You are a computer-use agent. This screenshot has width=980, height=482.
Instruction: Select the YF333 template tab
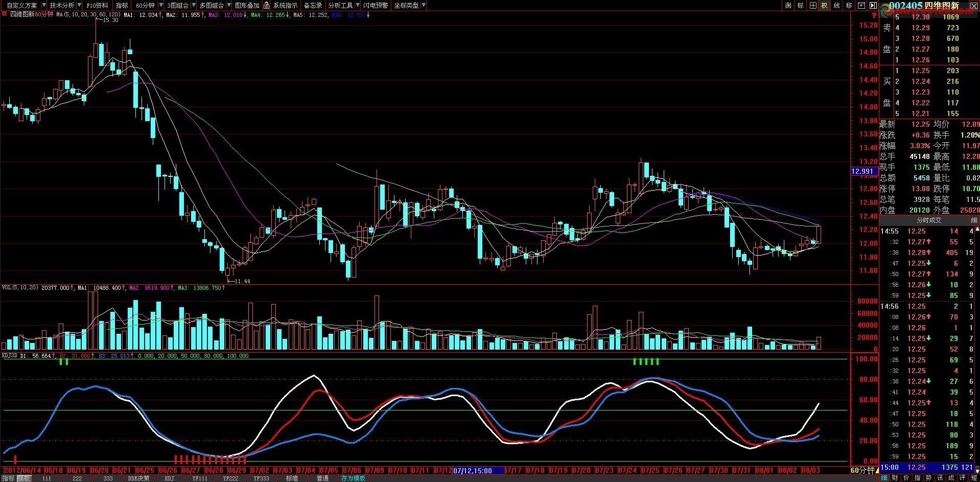click(261, 478)
